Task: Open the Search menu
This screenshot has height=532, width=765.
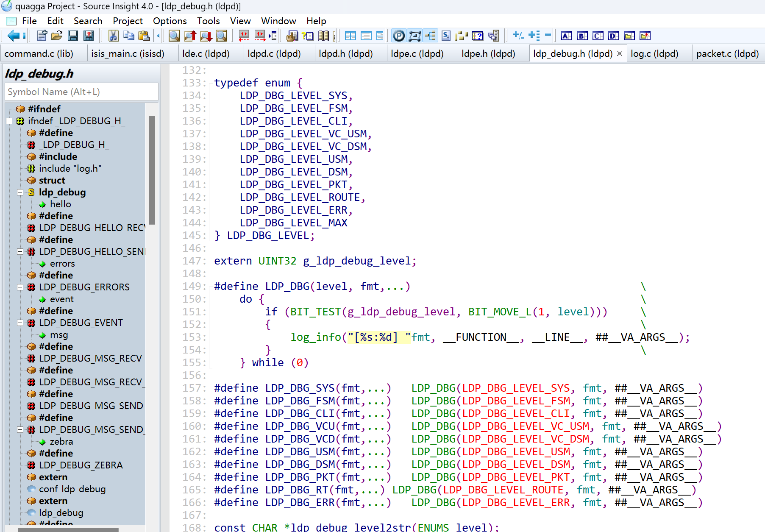Action: click(x=88, y=21)
